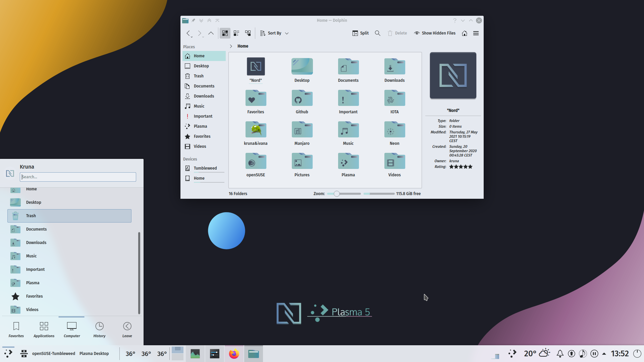
Task: Select Tumbleweed device in Places
Action: 204,168
